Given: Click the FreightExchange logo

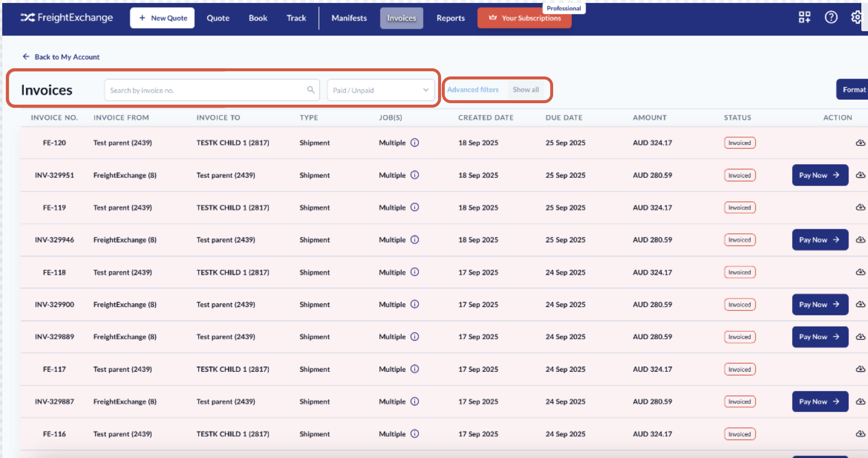Looking at the screenshot, I should 67,17.
